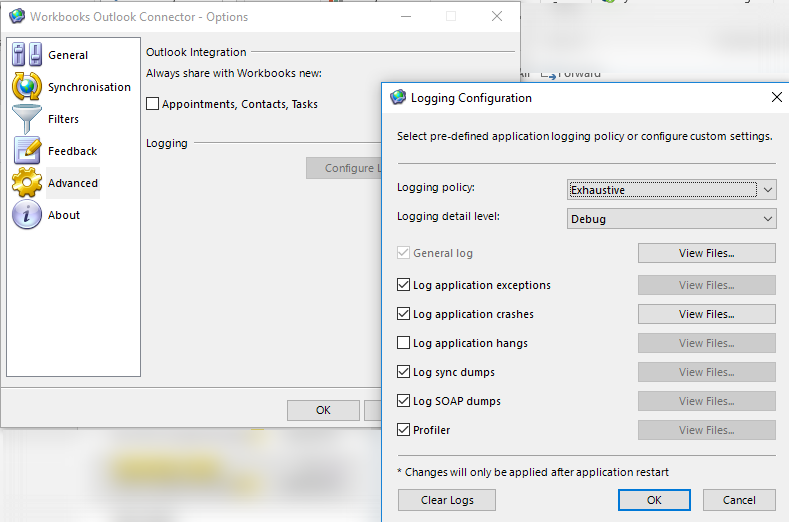Turn off Log sync dumps
789x522 pixels.
[403, 372]
